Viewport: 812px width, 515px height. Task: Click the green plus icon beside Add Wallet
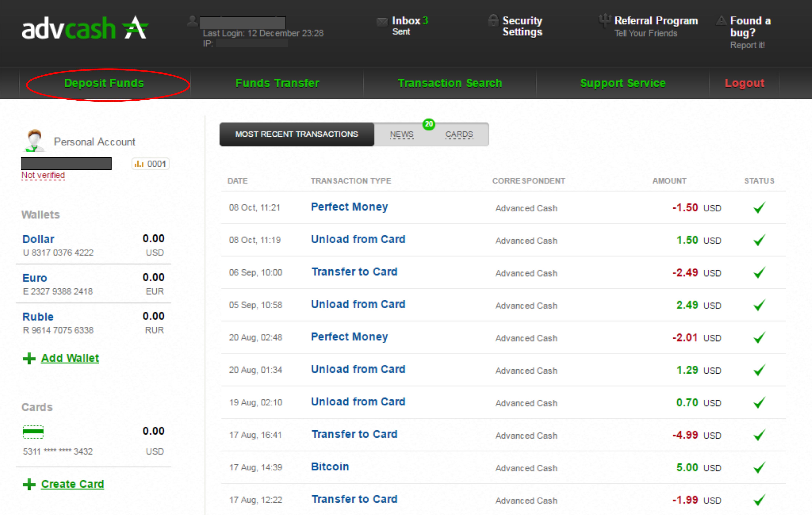click(x=29, y=358)
